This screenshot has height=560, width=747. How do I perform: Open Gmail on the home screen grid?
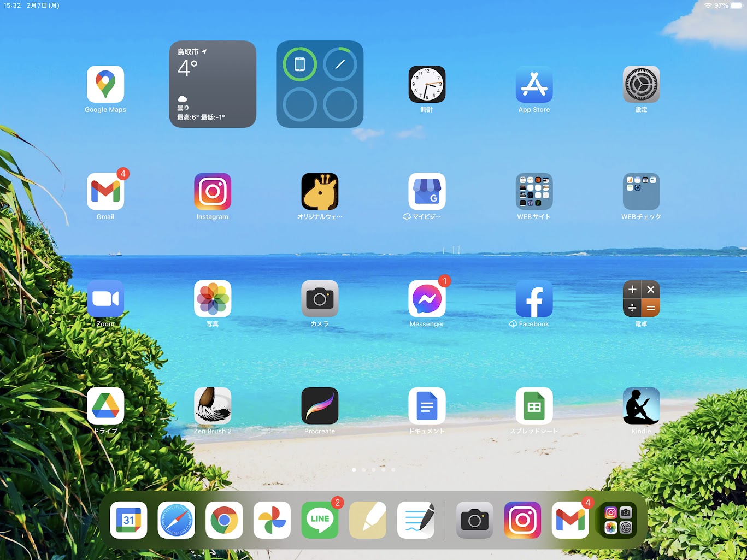tap(105, 191)
